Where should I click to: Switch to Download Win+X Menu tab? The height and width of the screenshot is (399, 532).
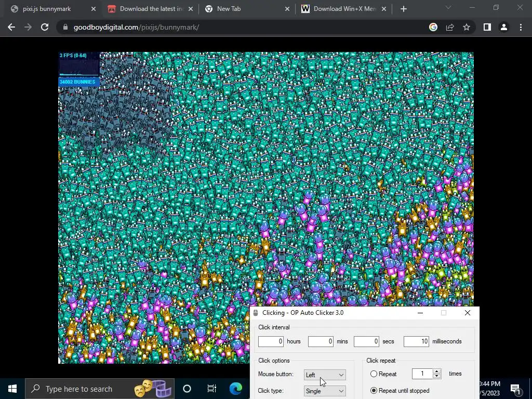(343, 9)
